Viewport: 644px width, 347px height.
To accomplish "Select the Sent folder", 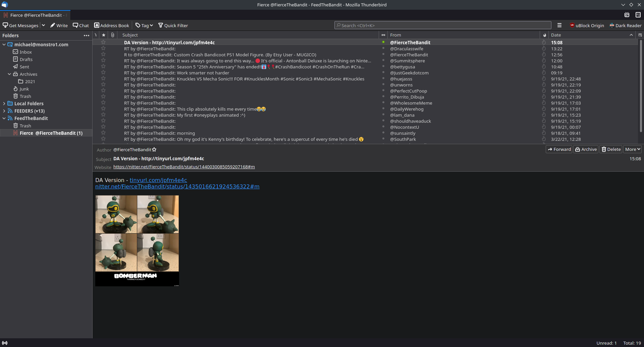I will [x=24, y=67].
